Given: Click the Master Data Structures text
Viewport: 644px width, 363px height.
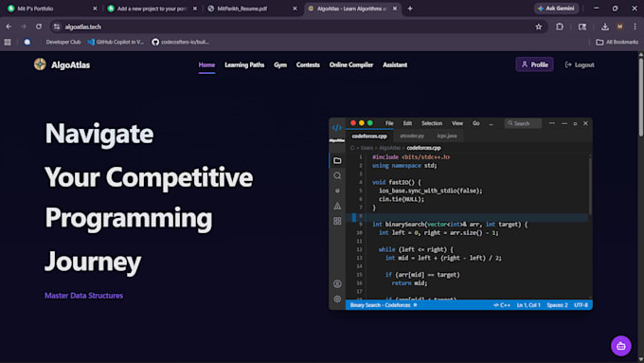Looking at the screenshot, I should [x=83, y=296].
